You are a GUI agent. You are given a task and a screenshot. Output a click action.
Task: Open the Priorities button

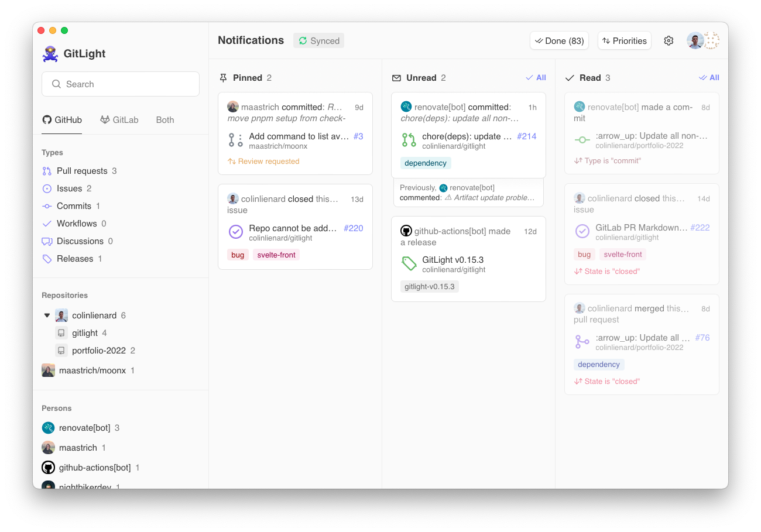pos(624,40)
